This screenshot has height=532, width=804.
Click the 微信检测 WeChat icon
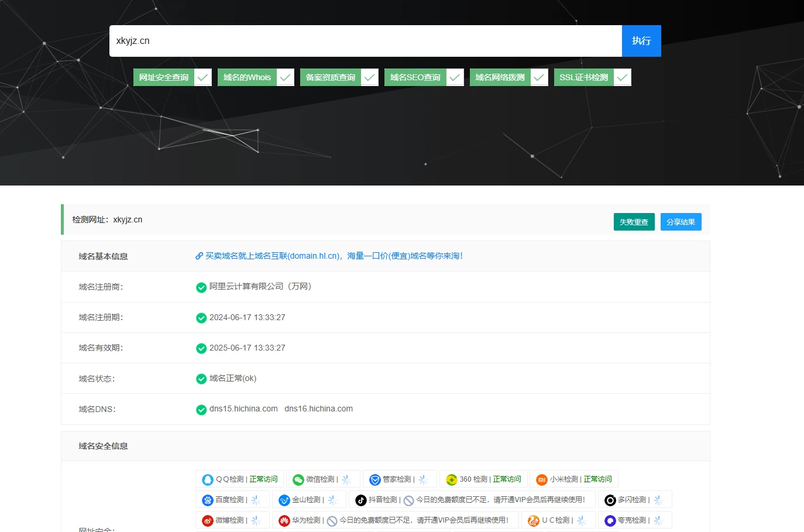click(x=298, y=479)
